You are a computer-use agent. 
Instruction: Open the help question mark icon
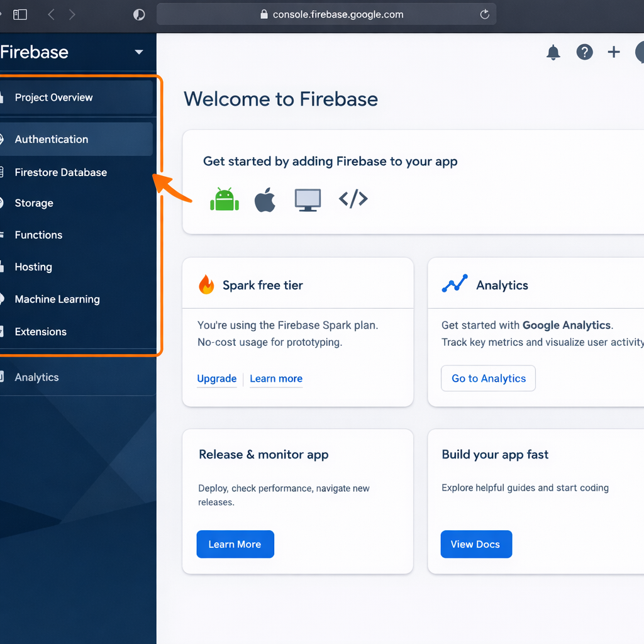[x=584, y=53]
